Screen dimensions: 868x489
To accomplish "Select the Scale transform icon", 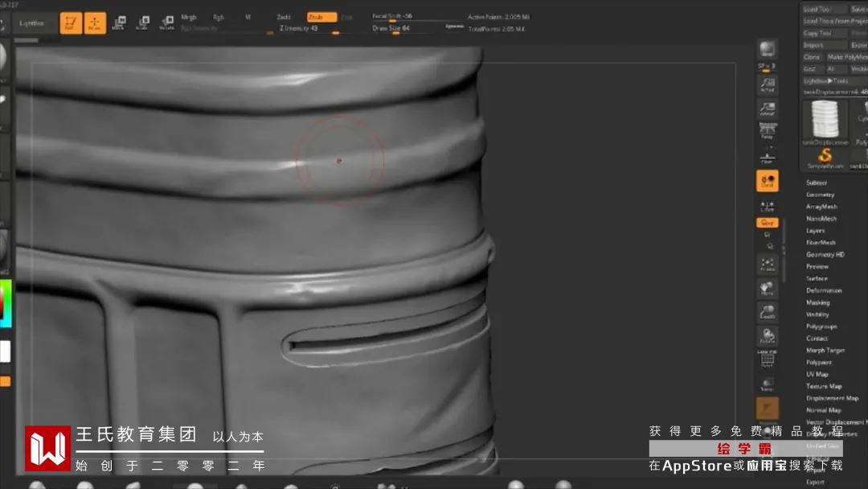I will (142, 23).
